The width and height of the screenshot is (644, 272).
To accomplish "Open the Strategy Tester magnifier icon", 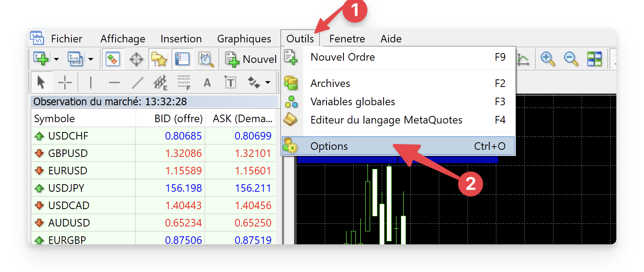I will [206, 59].
